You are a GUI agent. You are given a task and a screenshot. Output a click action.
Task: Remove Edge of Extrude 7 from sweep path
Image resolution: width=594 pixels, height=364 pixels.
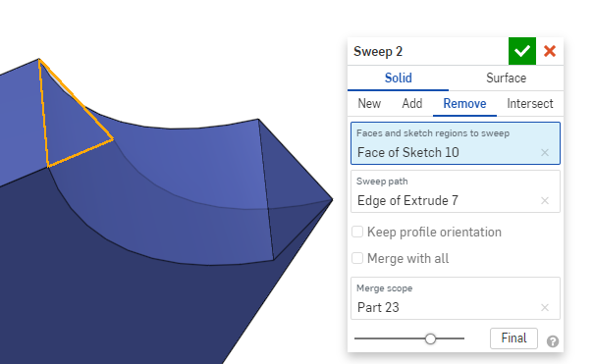(545, 200)
